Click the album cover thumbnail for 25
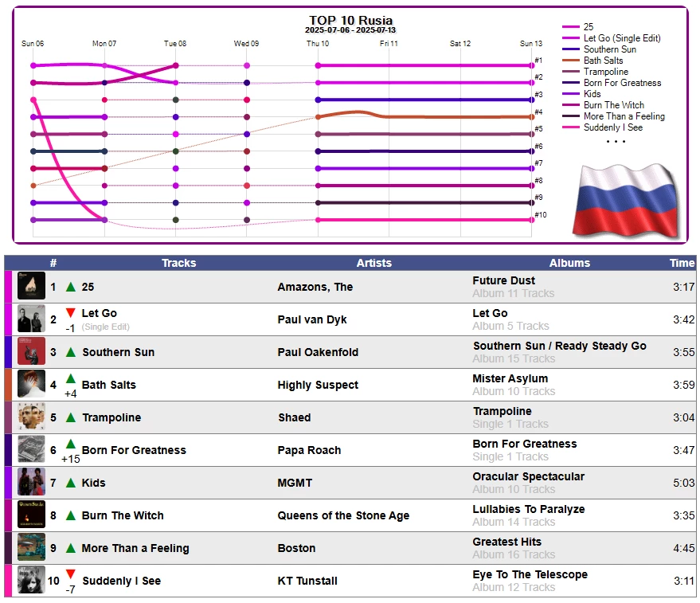Image resolution: width=700 pixels, height=603 pixels. coord(31,286)
